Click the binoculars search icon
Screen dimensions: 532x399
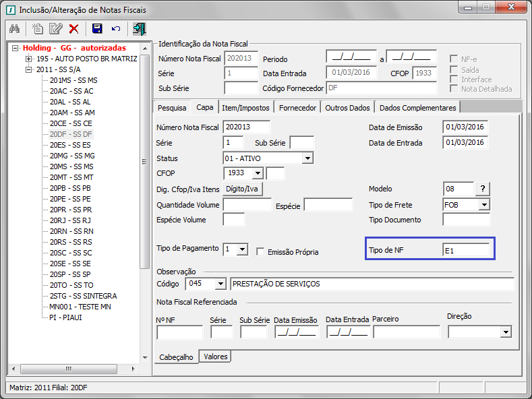point(14,29)
